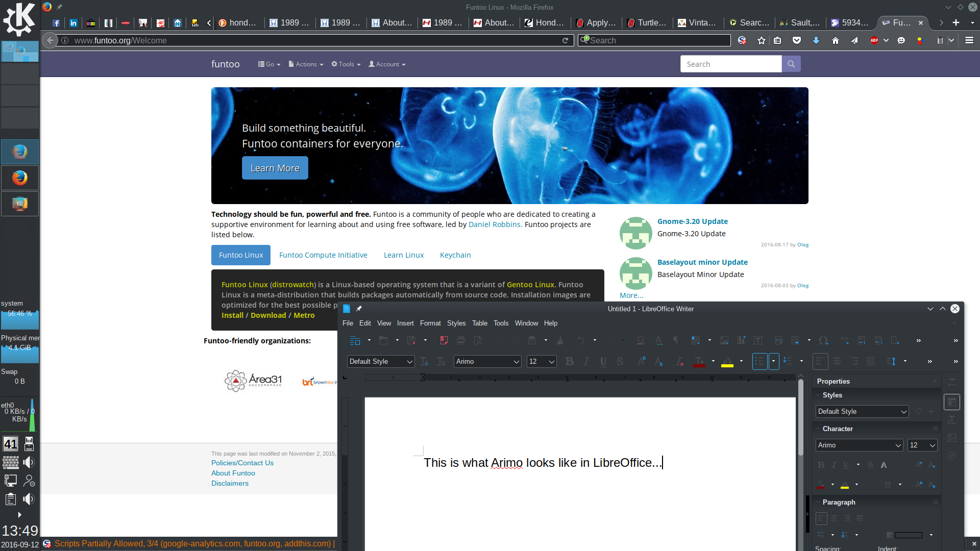Click Pocket icon in Firefox toolbar

tap(797, 40)
